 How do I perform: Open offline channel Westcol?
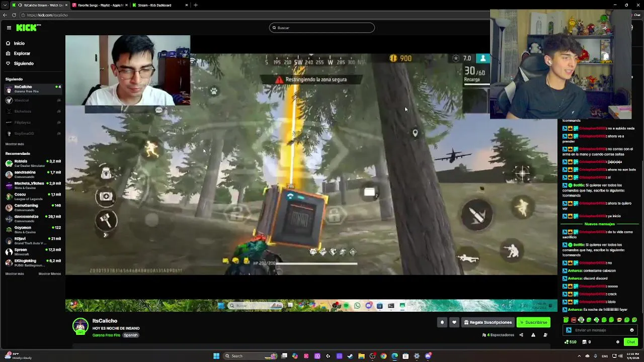33,100
